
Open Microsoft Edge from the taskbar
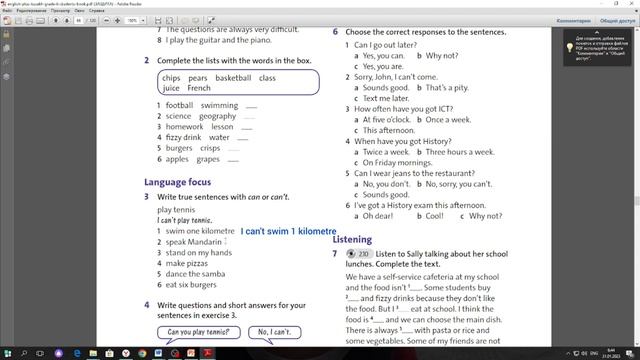point(77,353)
